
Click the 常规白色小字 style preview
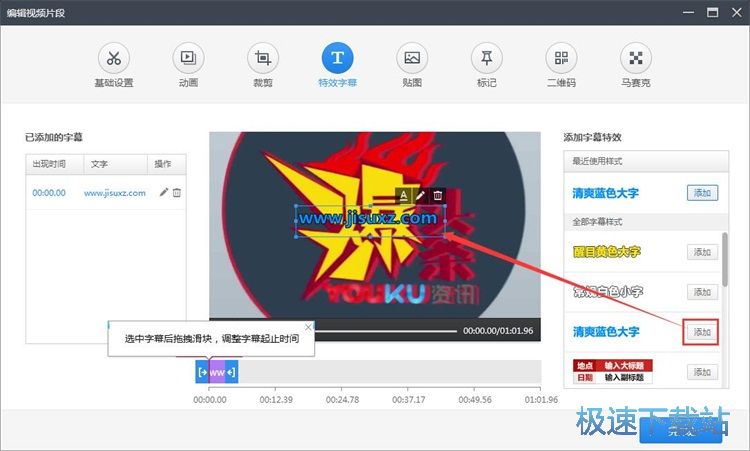pyautogui.click(x=608, y=292)
